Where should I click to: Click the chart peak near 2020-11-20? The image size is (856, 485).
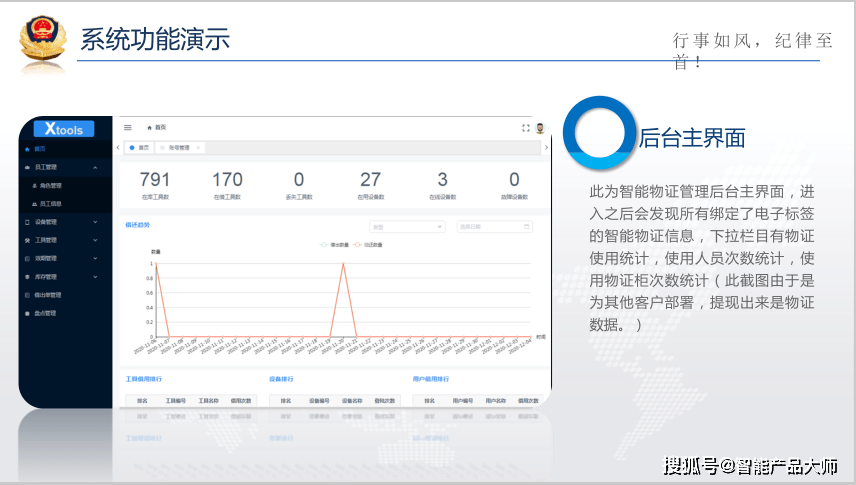pyautogui.click(x=343, y=264)
